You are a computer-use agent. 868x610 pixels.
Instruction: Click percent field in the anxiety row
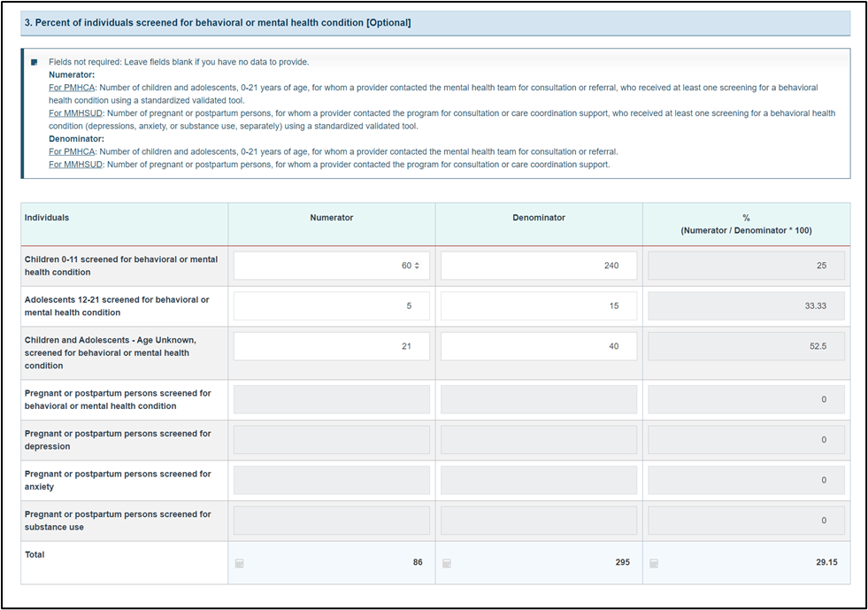coord(746,481)
